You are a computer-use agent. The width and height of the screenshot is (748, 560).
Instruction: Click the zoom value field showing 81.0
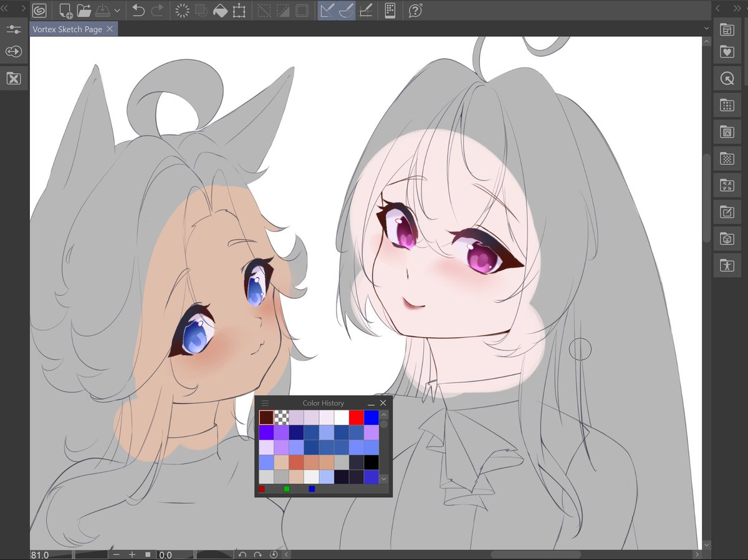(x=51, y=554)
